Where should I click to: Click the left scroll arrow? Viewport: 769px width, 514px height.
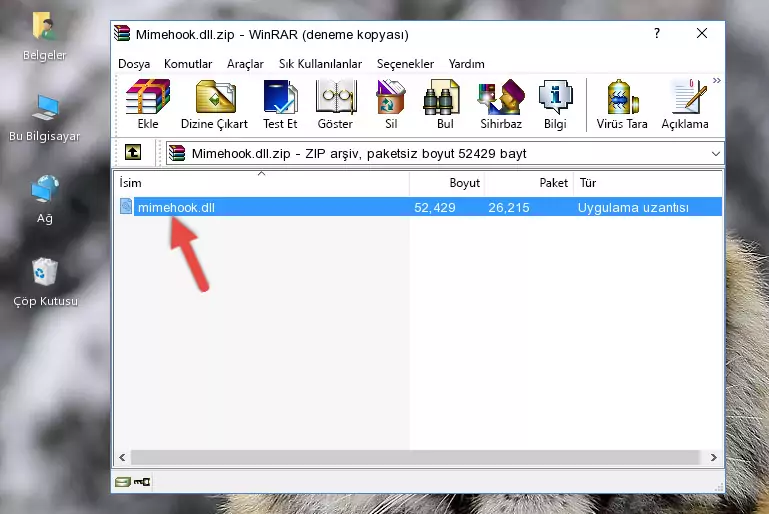122,458
